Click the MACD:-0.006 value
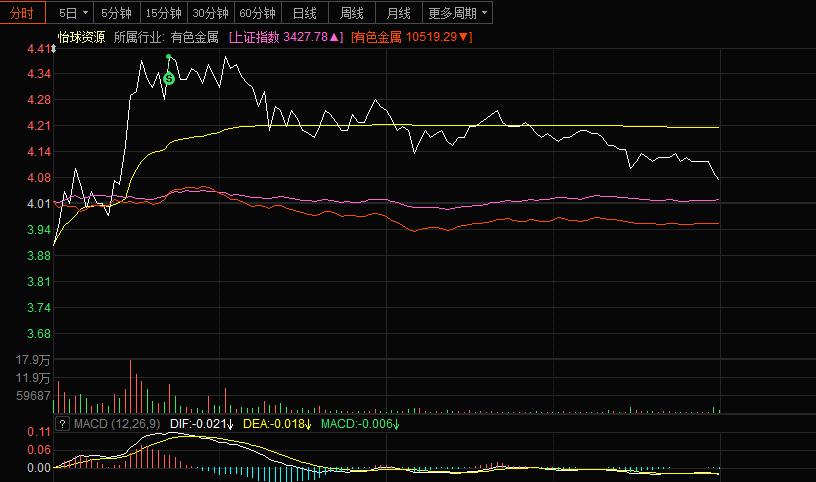This screenshot has width=816, height=482. click(x=360, y=424)
